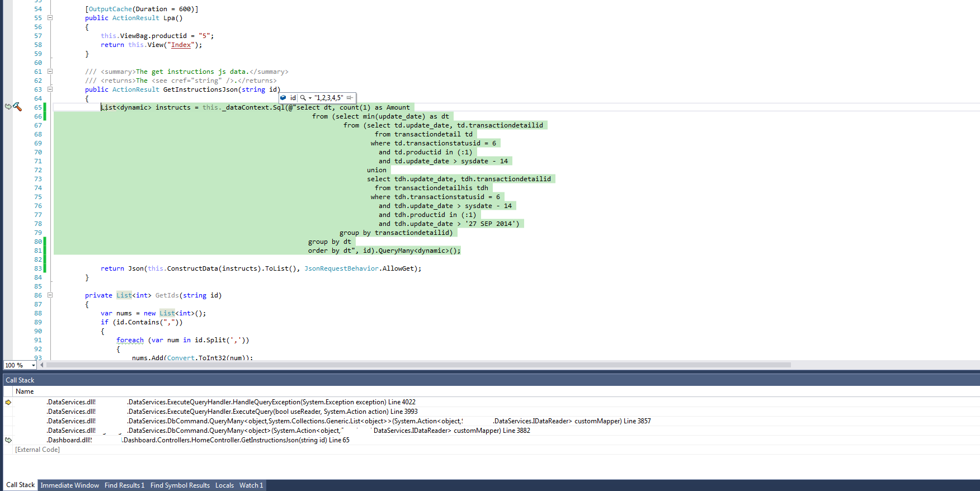This screenshot has width=980, height=491.
Task: Open the Immediate Window tab
Action: pyautogui.click(x=69, y=485)
